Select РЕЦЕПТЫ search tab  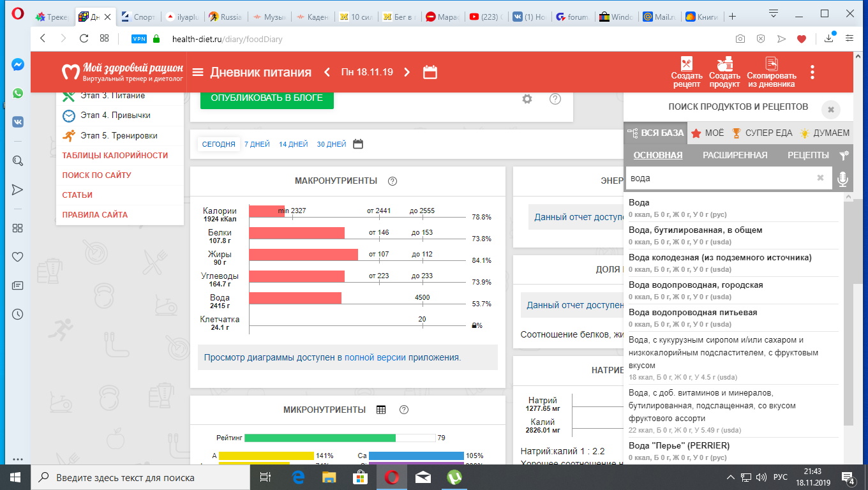(808, 155)
